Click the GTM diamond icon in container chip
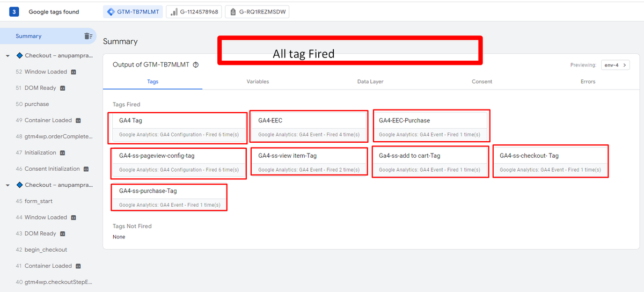The height and width of the screenshot is (292, 644). click(x=111, y=12)
